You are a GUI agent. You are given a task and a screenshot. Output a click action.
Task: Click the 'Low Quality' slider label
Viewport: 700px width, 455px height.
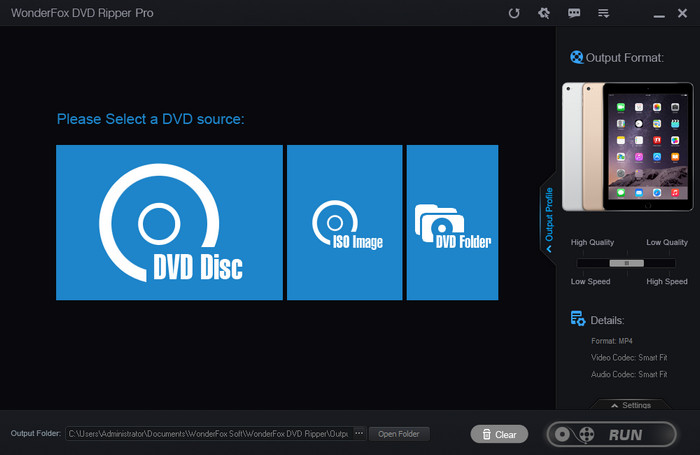pyautogui.click(x=667, y=242)
